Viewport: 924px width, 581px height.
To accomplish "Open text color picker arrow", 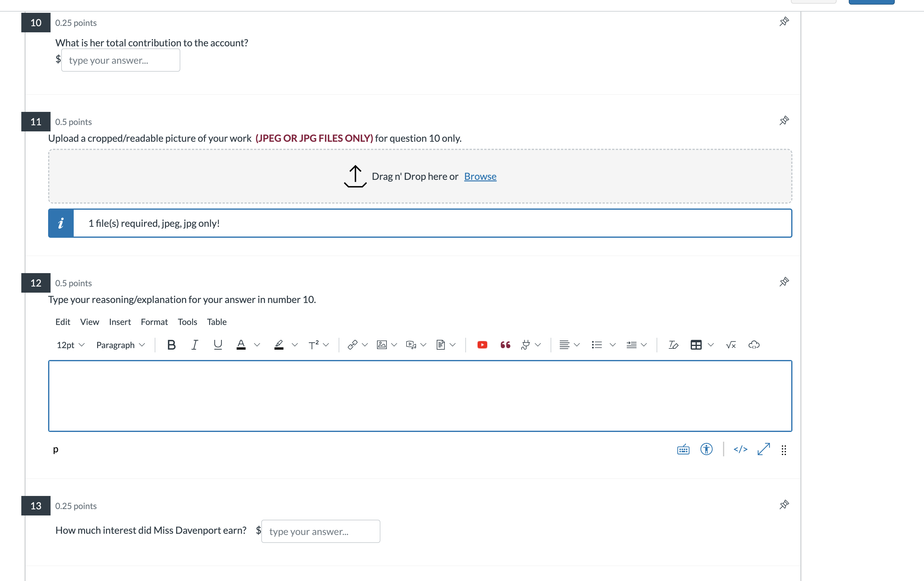I will [x=257, y=345].
